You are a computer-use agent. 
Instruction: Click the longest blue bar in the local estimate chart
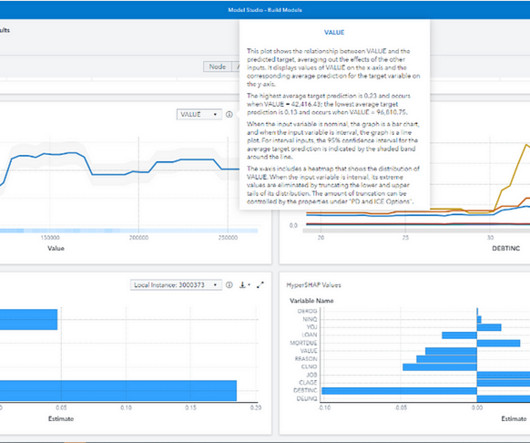click(x=118, y=391)
